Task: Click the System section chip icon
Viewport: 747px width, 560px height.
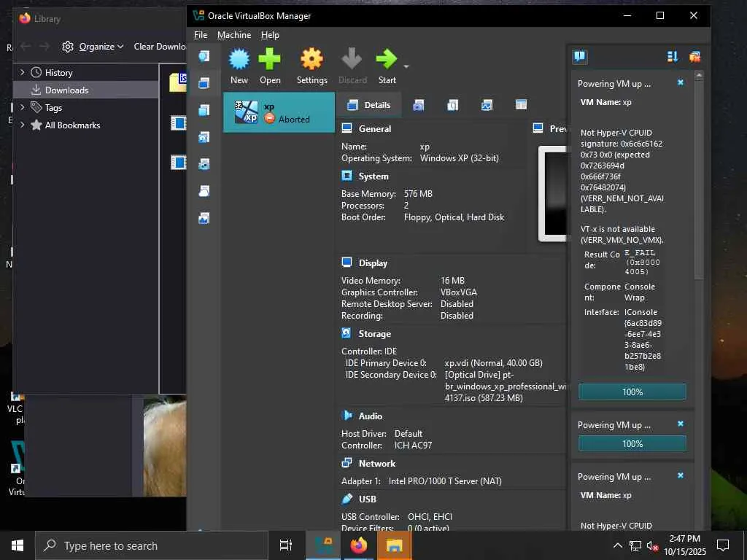Action: point(347,176)
